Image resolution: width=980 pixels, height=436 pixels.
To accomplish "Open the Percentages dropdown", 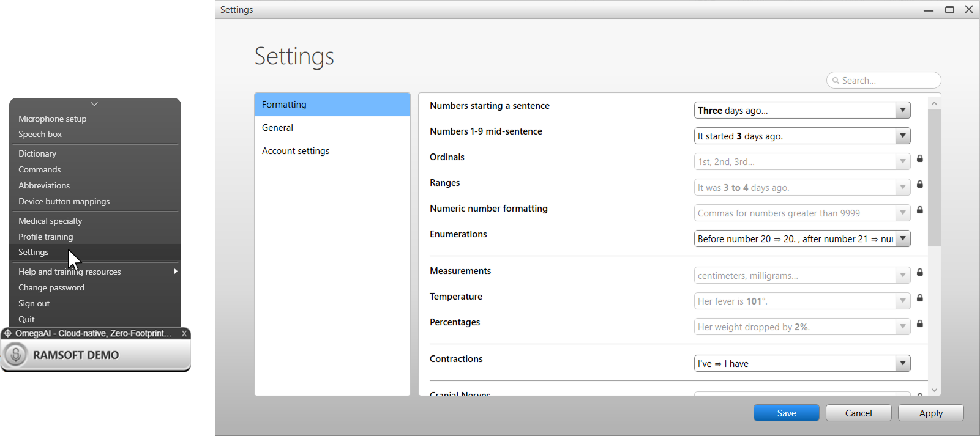I will click(903, 327).
